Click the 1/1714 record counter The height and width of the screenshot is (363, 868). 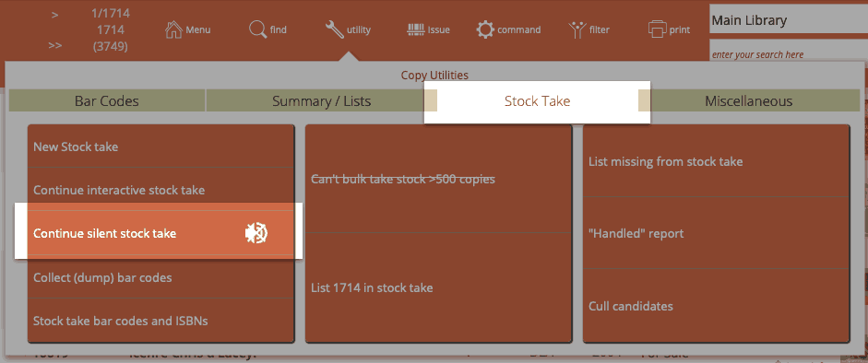(x=111, y=13)
